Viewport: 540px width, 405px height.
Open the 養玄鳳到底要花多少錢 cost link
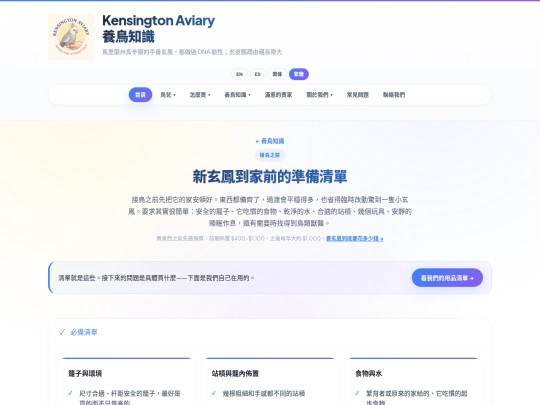[x=355, y=238]
